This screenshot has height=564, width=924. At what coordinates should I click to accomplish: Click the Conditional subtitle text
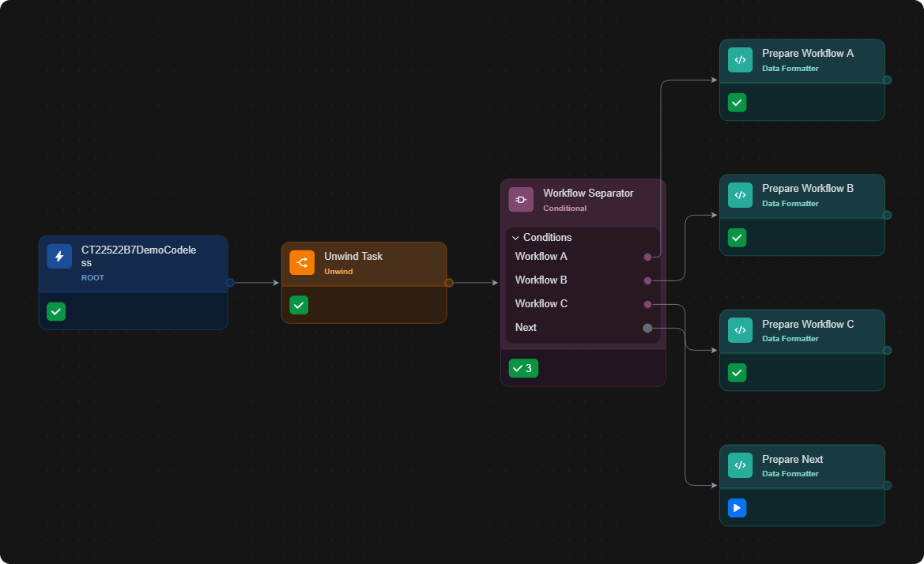(x=564, y=209)
